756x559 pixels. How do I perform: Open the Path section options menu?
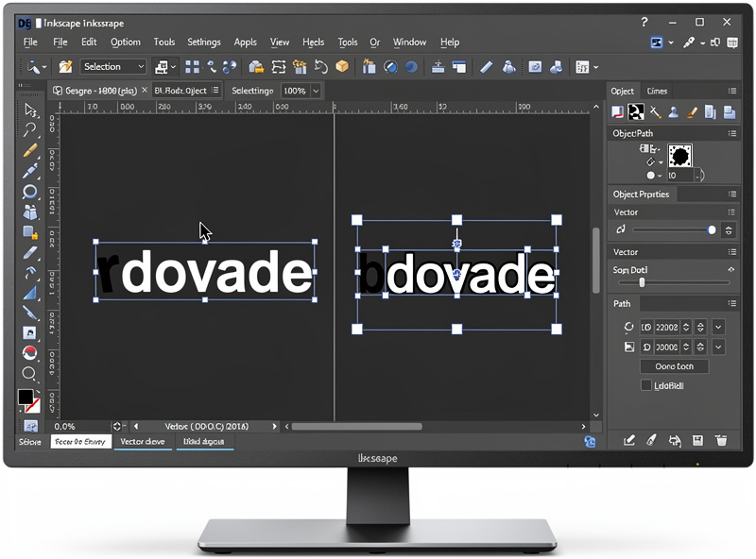[x=731, y=303]
